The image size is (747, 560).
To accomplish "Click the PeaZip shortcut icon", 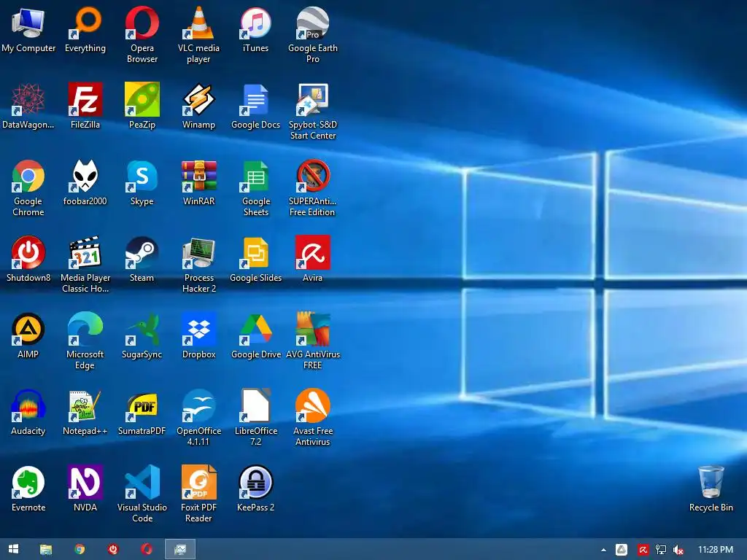I will (142, 106).
